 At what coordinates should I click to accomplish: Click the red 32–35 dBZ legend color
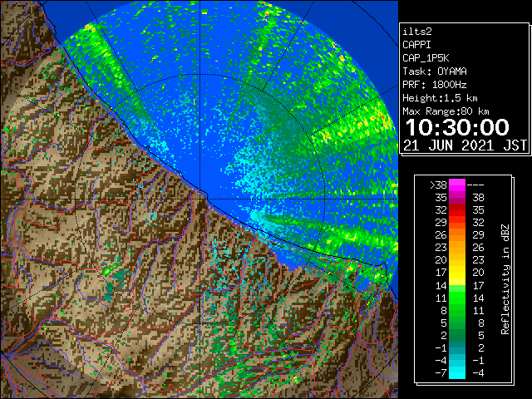(x=457, y=210)
